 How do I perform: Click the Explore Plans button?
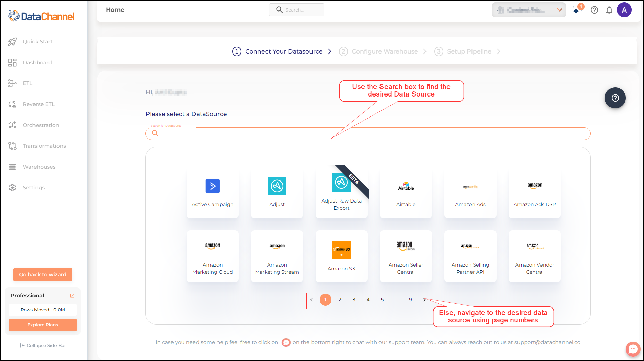click(43, 325)
